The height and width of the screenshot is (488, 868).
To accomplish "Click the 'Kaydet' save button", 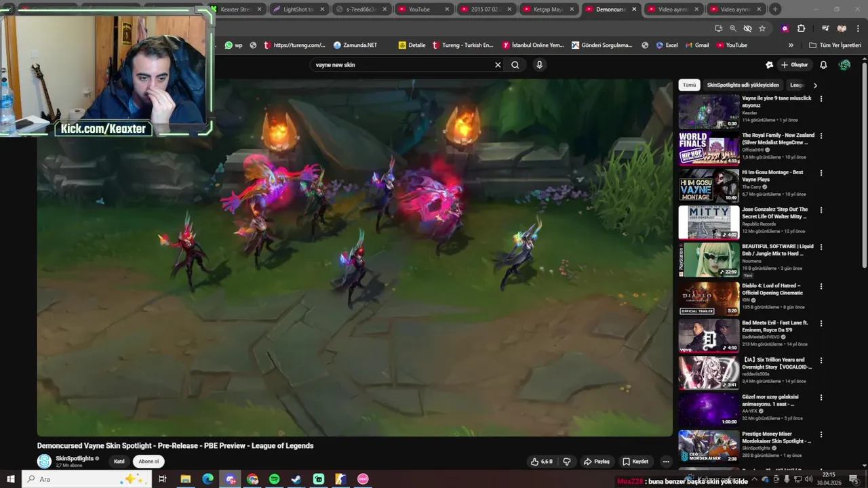I will [x=636, y=462].
